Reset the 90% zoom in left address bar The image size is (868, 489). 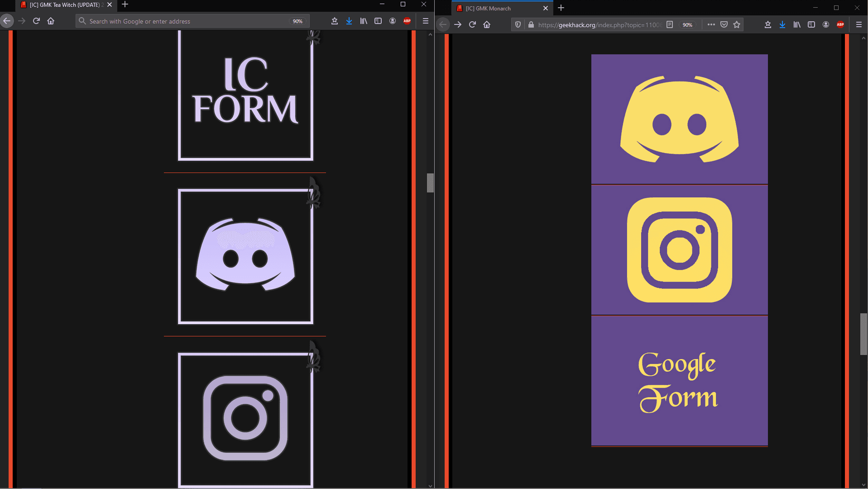pos(297,21)
